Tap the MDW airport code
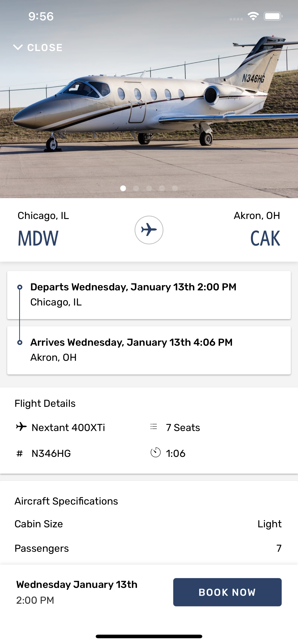This screenshot has width=298, height=644. tap(38, 238)
